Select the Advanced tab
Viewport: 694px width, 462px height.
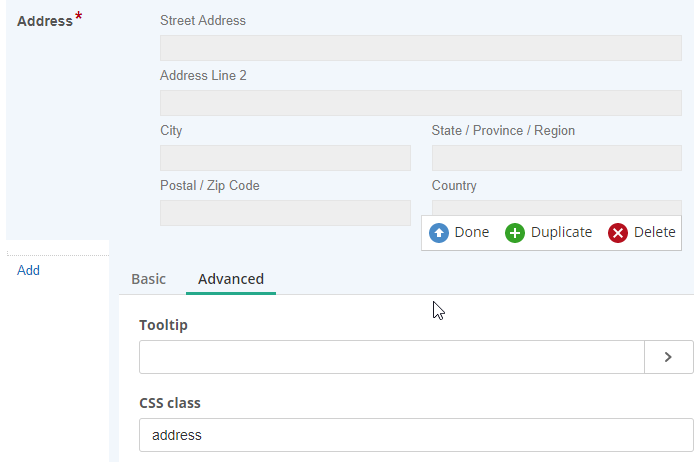[x=231, y=279]
